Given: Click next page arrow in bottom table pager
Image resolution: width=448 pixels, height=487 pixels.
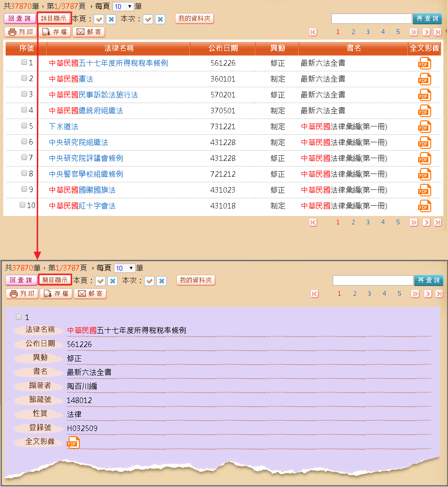Looking at the screenshot, I should 426,223.
